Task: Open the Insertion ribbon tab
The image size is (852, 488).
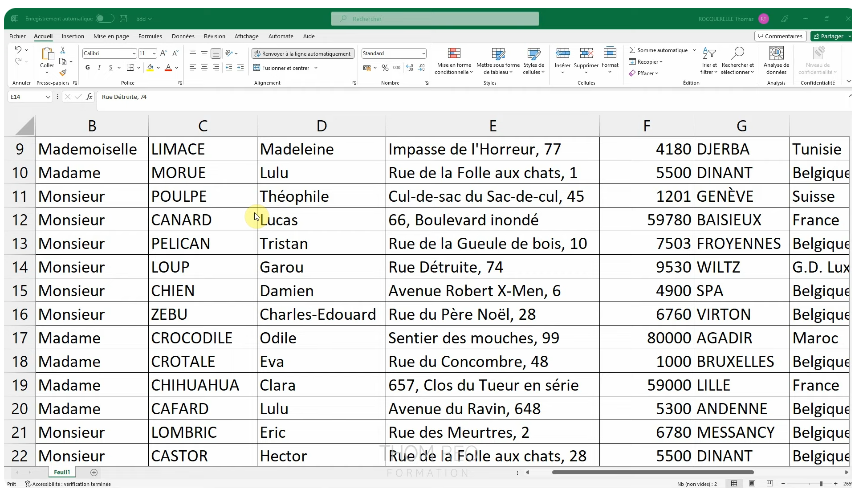Action: 72,36
